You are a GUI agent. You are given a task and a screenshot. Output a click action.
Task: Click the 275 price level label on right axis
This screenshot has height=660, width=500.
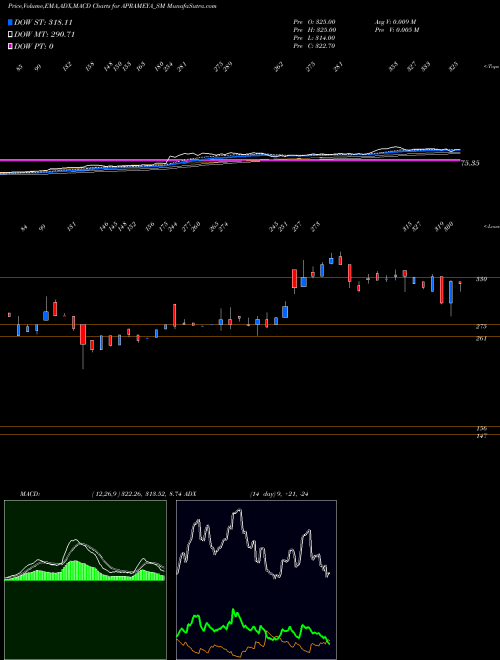pos(481,326)
